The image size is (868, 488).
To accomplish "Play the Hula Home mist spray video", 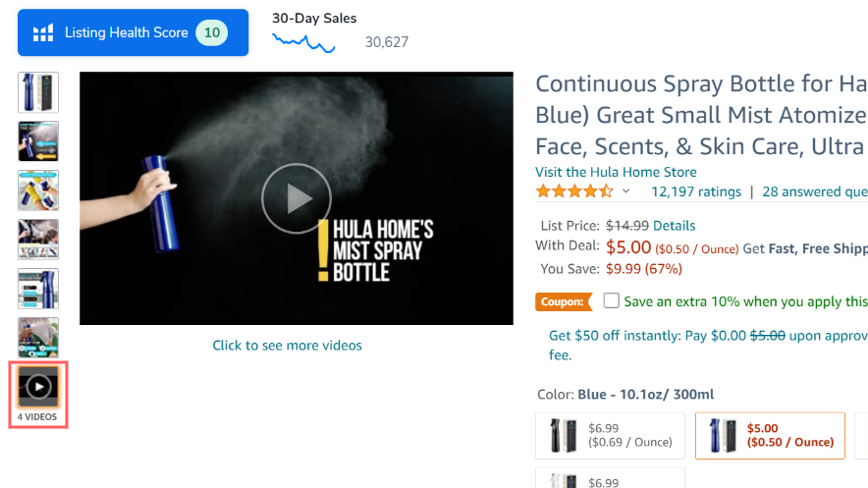I will (x=296, y=199).
